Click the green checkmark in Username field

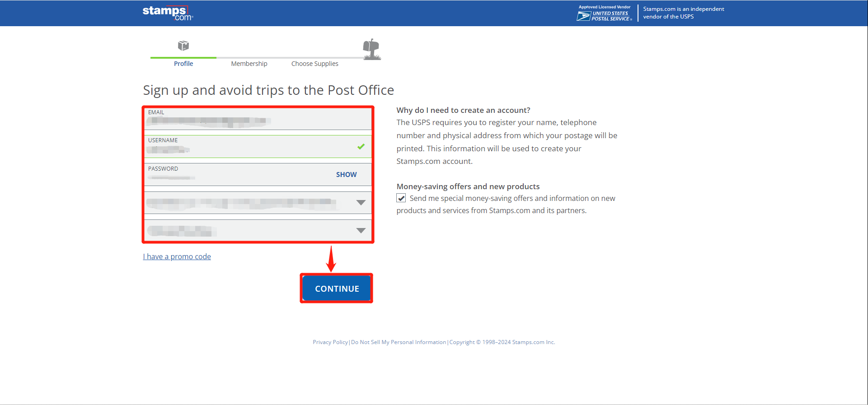click(x=361, y=147)
